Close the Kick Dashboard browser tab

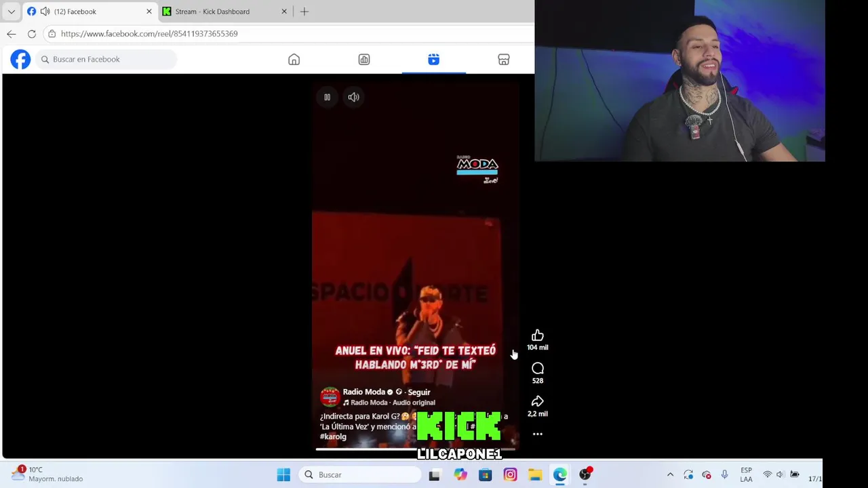tap(284, 12)
